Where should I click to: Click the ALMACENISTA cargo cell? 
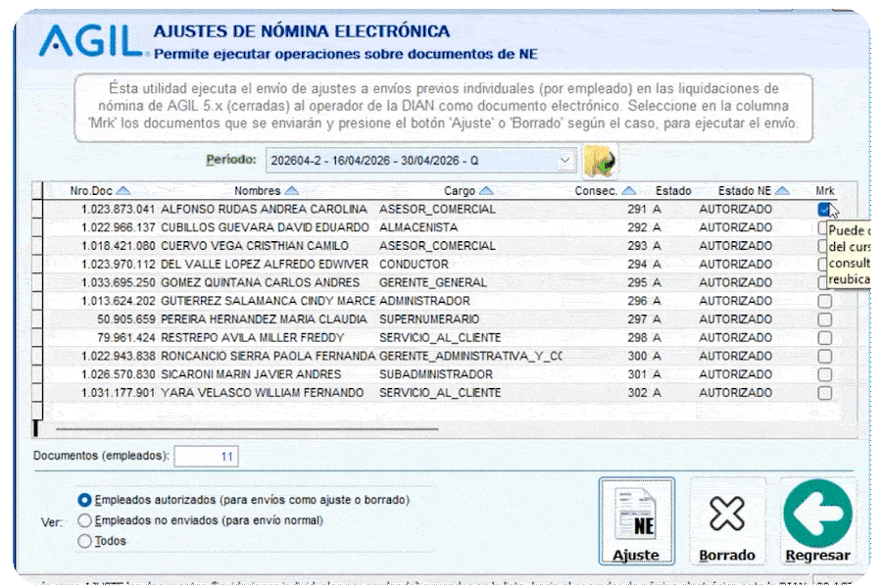(x=418, y=228)
